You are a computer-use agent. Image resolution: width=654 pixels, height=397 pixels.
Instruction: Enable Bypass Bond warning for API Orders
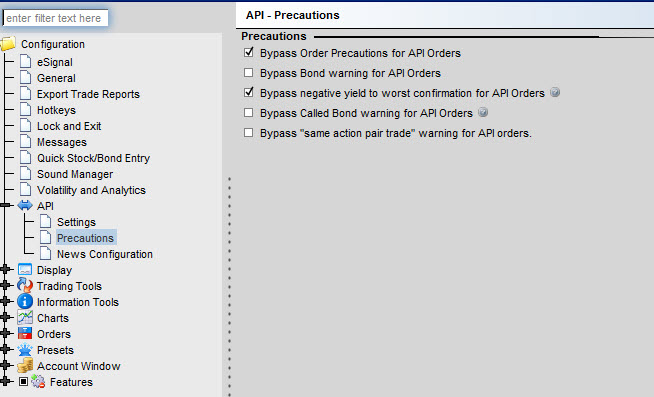point(249,73)
